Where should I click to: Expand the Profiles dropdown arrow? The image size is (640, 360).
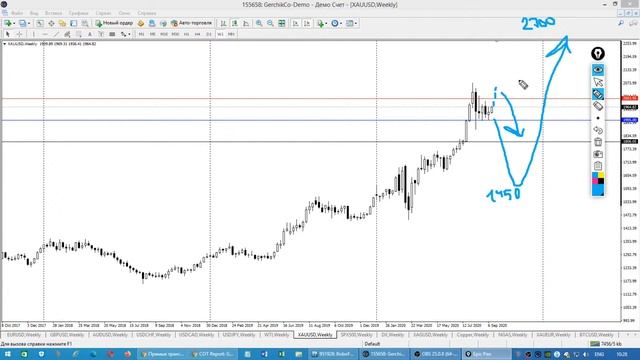[29, 23]
